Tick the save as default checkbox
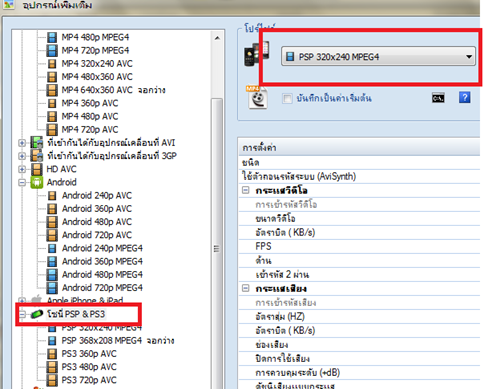This screenshot has width=484, height=389. 287,99
